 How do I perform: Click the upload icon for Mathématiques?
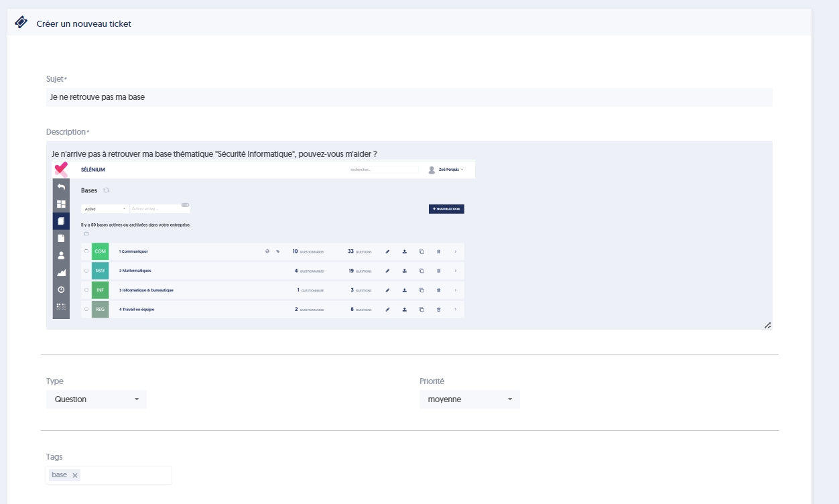click(x=405, y=271)
